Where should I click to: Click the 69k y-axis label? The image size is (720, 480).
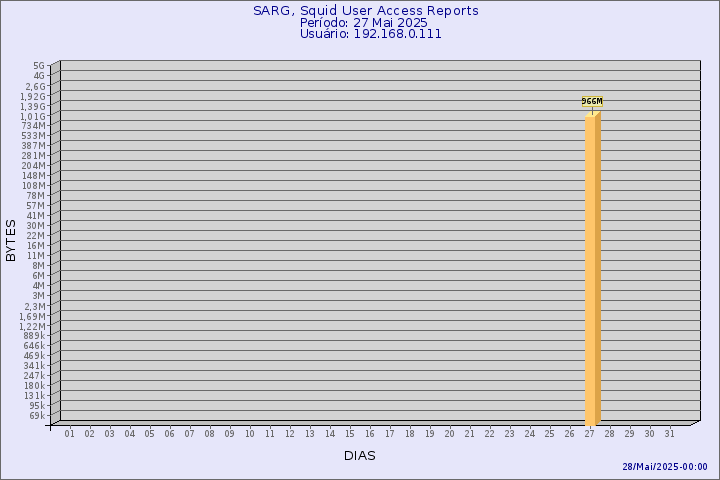point(37,416)
